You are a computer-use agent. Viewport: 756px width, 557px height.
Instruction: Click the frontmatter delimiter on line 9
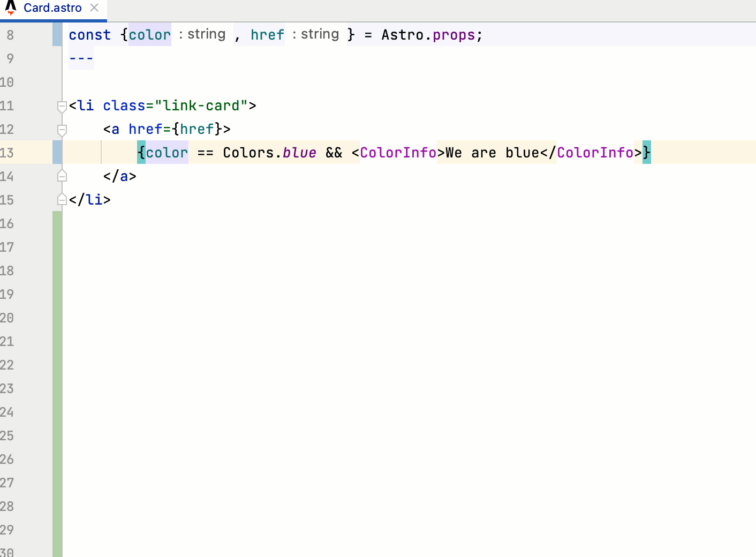(81, 58)
